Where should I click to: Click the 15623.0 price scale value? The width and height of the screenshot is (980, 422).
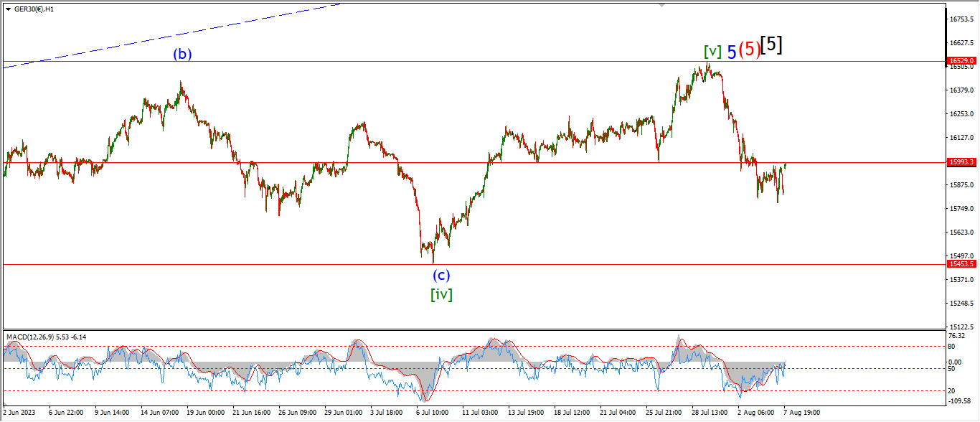pos(961,232)
